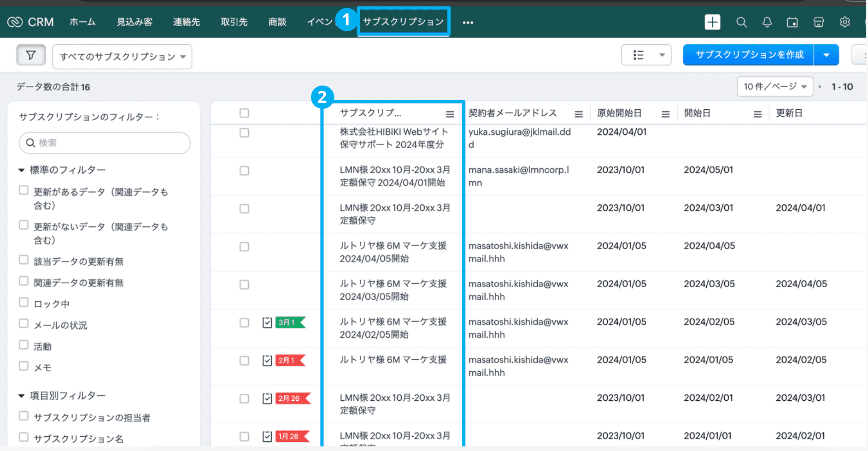Enable ロック中 filter checkbox
The width and height of the screenshot is (868, 451).
point(23,302)
